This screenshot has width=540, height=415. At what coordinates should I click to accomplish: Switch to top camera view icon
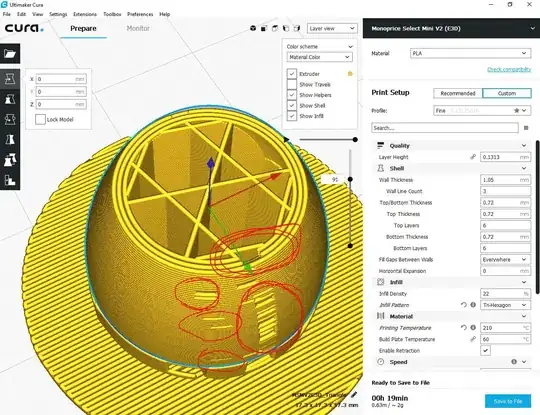pos(275,28)
